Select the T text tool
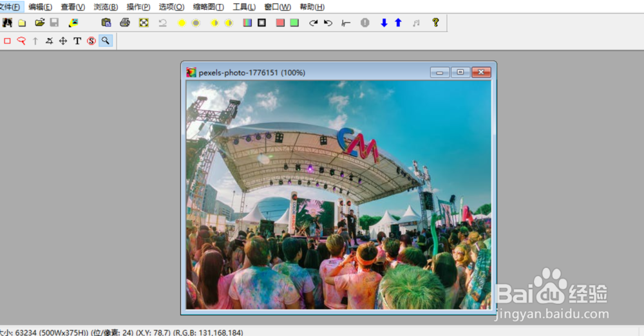Viewport: 644px width, 336px height. point(77,41)
